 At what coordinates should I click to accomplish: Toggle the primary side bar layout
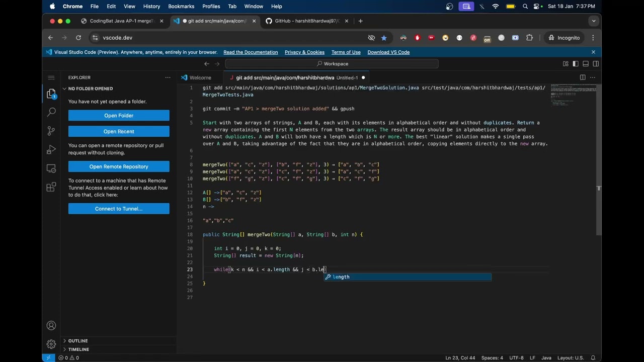click(576, 64)
